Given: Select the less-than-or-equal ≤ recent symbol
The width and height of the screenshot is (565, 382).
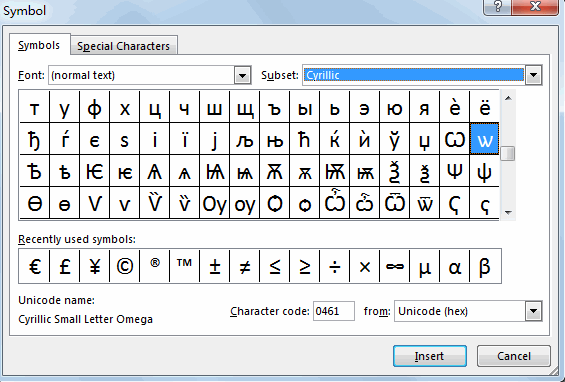Looking at the screenshot, I should tap(275, 266).
